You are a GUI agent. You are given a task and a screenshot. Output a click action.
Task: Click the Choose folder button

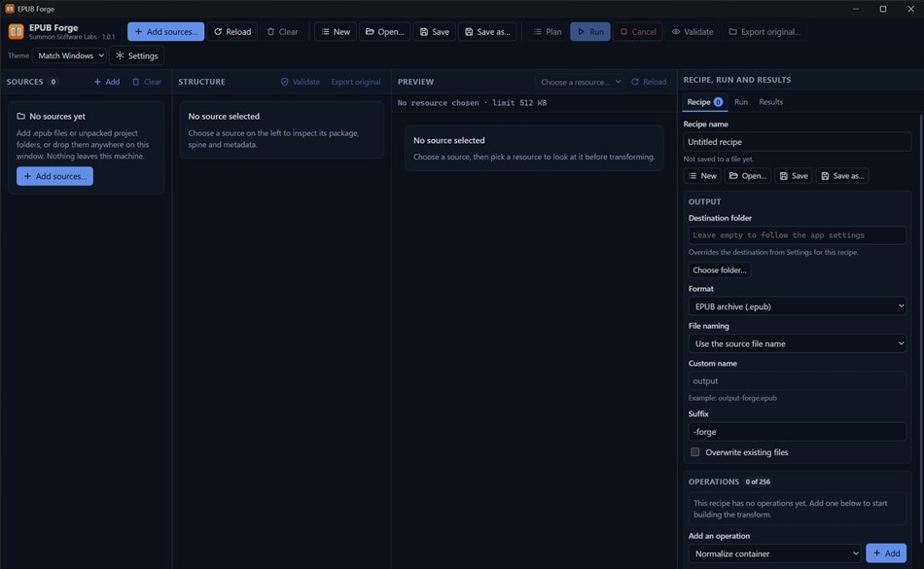pyautogui.click(x=720, y=270)
